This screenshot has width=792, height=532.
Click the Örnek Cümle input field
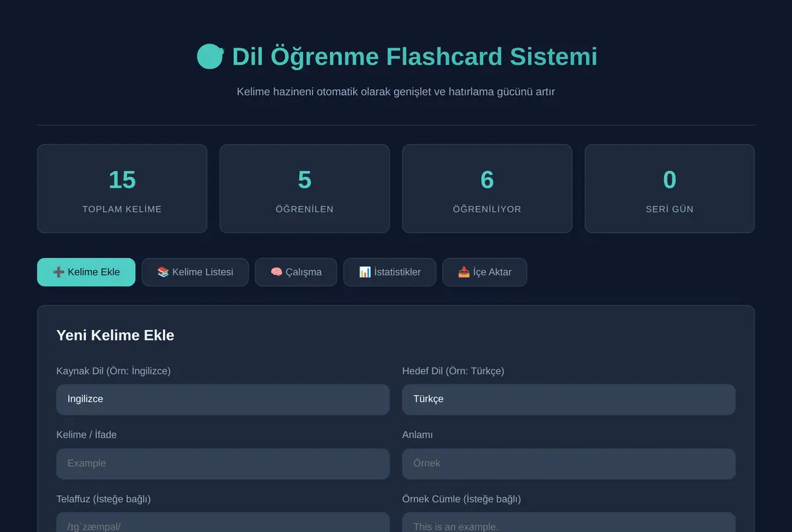tap(569, 523)
